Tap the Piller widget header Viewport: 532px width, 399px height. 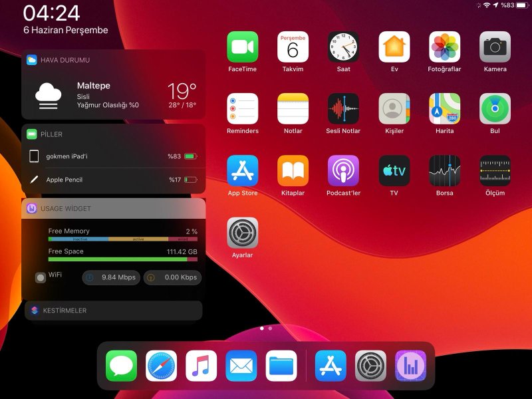[x=113, y=134]
